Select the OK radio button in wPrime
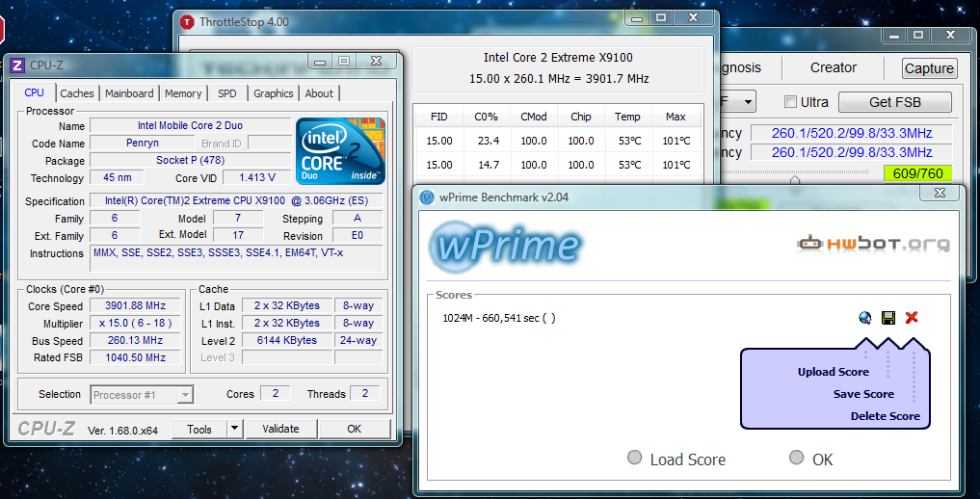The height and width of the screenshot is (499, 980). pos(796,458)
